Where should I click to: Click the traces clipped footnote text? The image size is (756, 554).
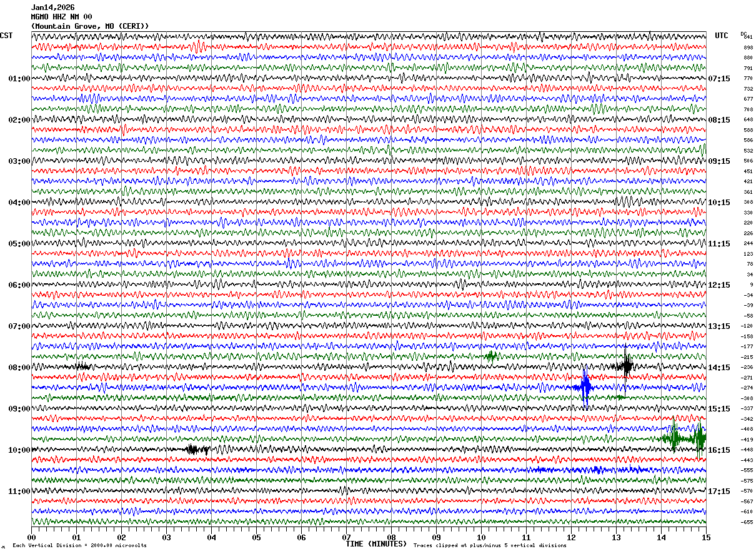490,546
